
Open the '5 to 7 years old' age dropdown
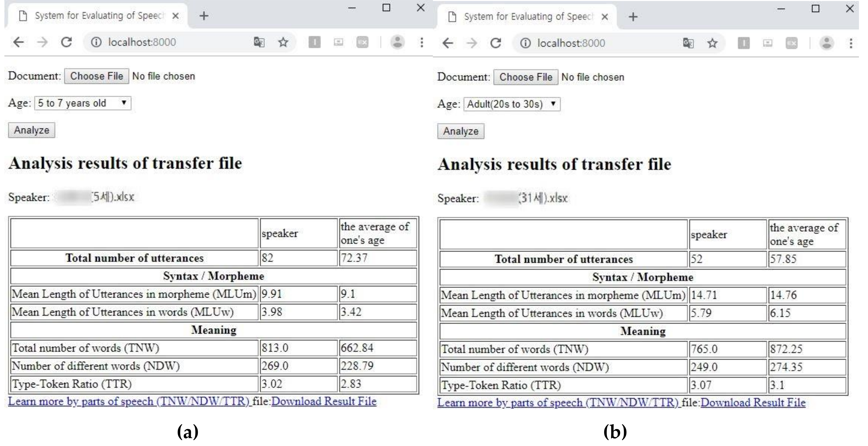[x=83, y=103]
